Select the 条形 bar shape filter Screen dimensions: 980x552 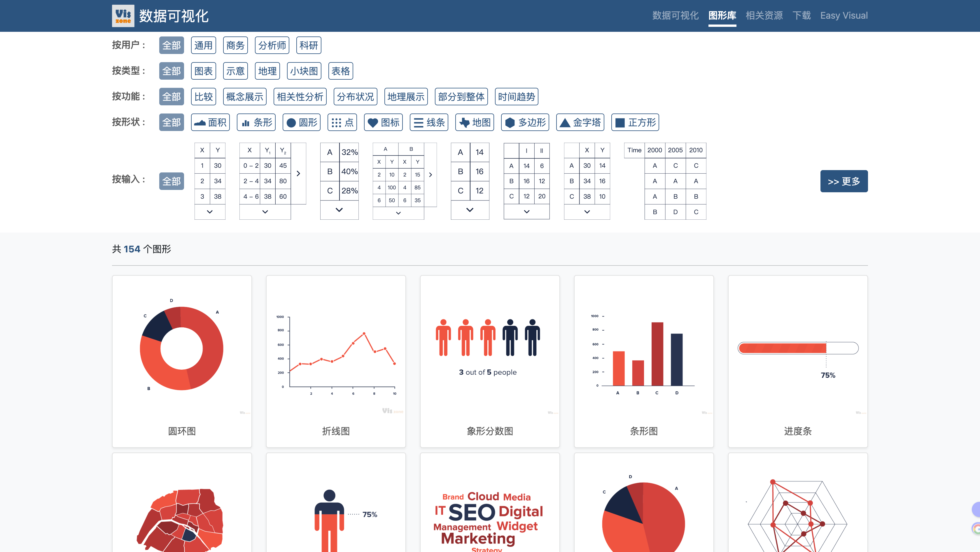click(x=256, y=123)
